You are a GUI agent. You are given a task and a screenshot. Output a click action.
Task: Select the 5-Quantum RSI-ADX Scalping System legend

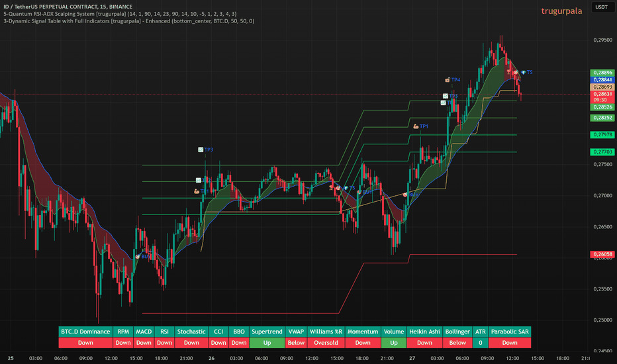(120, 14)
